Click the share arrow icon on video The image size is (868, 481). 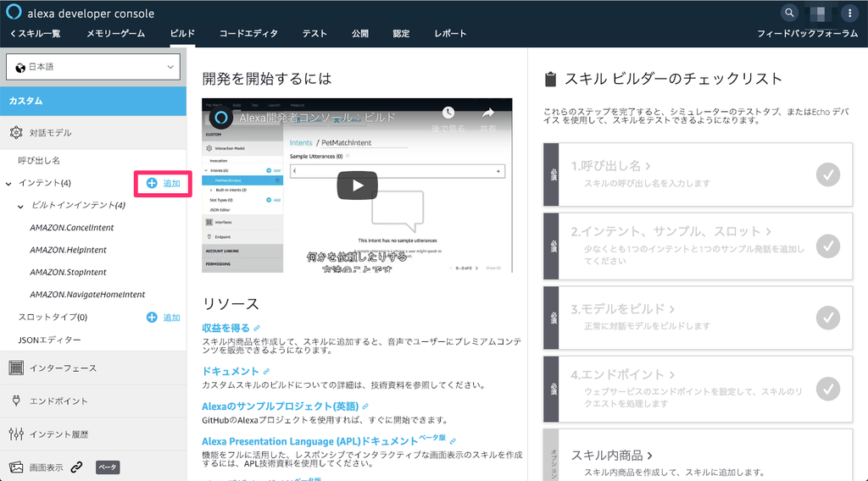(x=487, y=113)
